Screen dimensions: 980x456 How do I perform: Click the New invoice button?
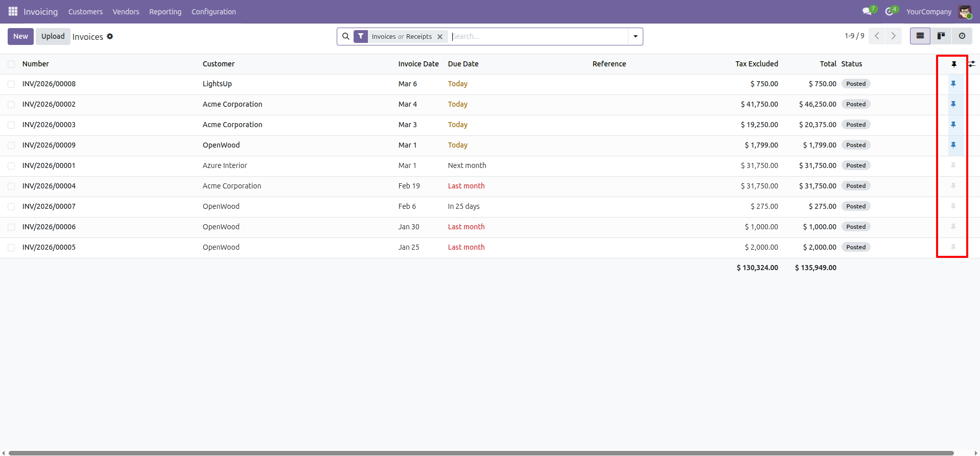(20, 36)
